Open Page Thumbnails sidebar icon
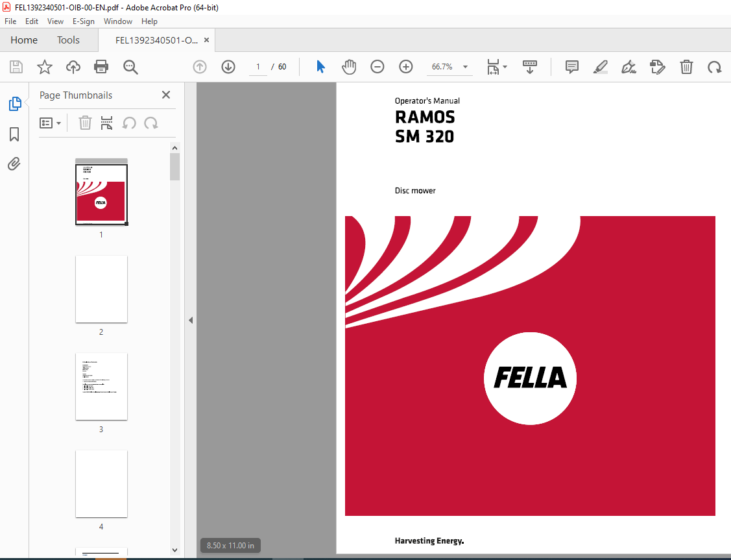The height and width of the screenshot is (560, 731). coord(15,104)
